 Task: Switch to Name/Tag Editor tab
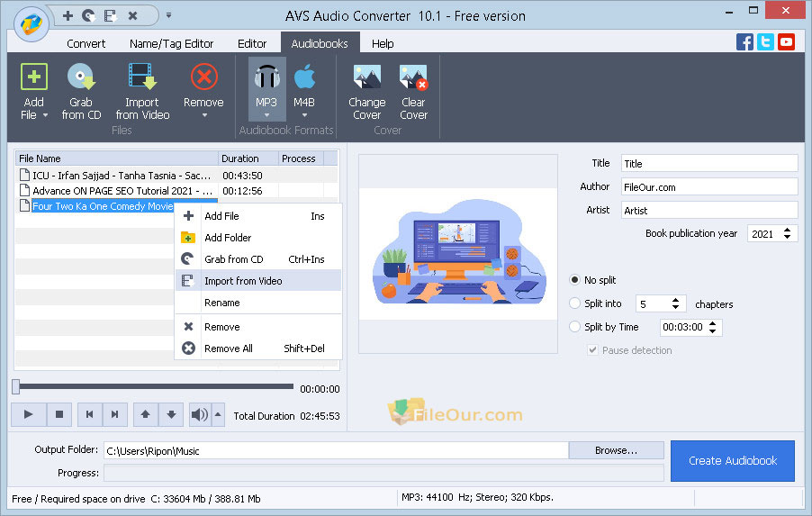[171, 43]
